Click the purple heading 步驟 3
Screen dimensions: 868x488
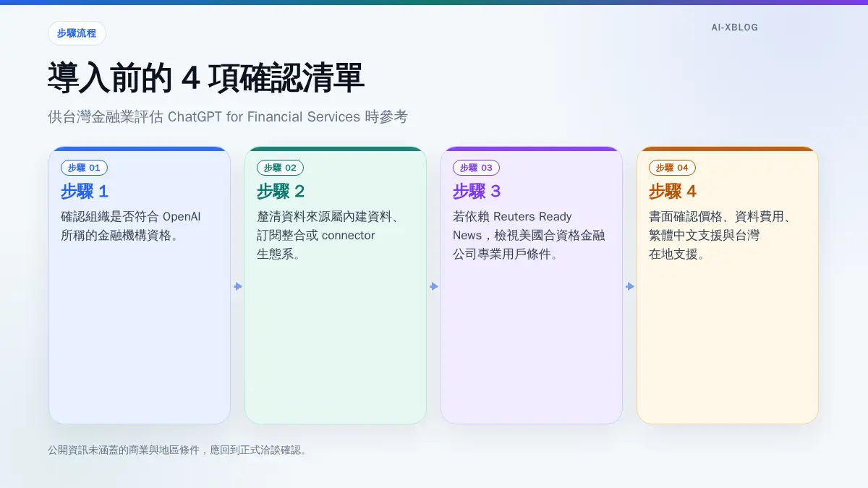point(477,192)
